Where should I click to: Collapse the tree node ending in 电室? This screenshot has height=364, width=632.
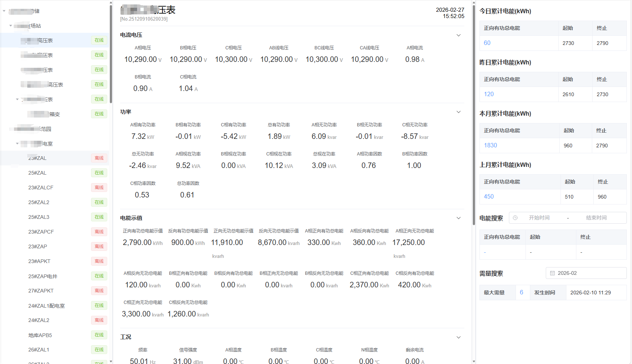pyautogui.click(x=17, y=144)
